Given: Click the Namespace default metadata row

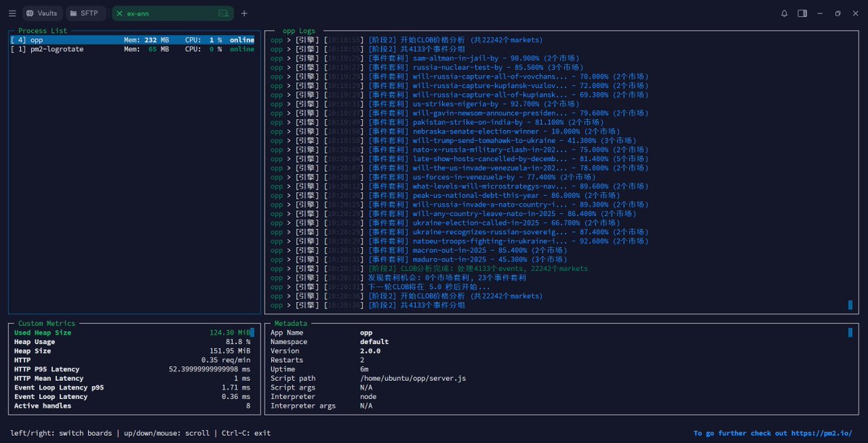Looking at the screenshot, I should point(330,342).
